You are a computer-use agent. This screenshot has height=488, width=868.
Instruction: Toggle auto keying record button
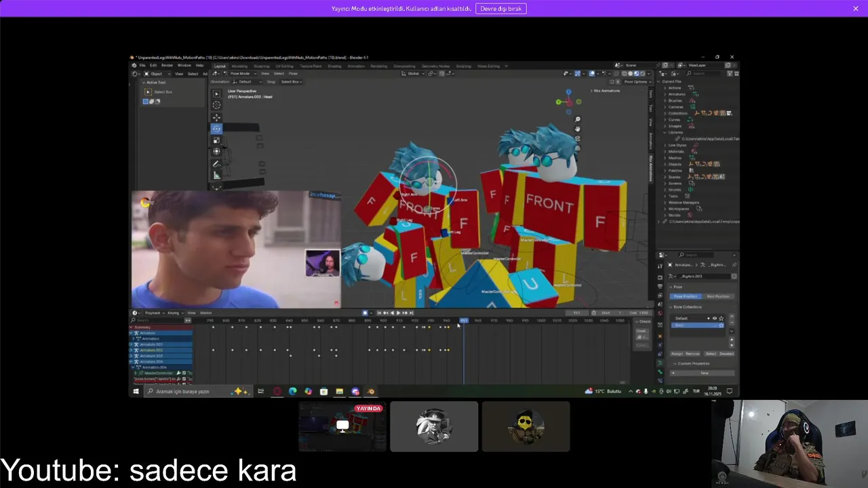[x=365, y=312]
